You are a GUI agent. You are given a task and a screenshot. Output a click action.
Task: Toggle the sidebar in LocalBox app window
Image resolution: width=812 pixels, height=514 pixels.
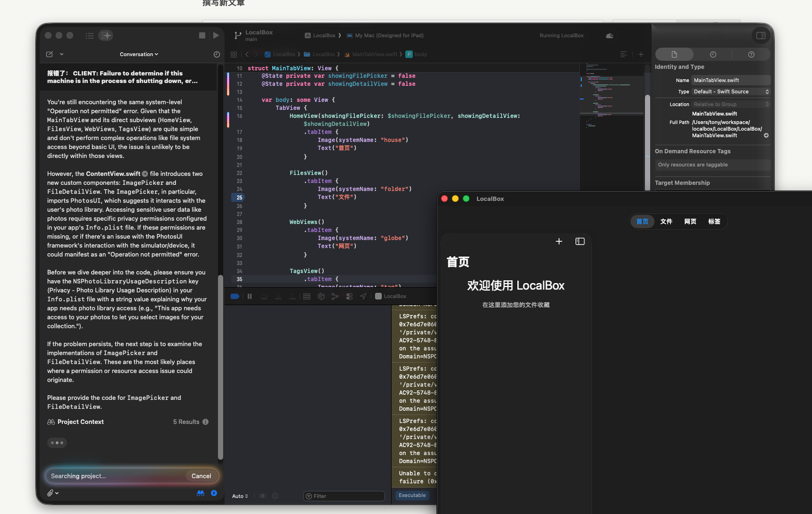(x=580, y=241)
